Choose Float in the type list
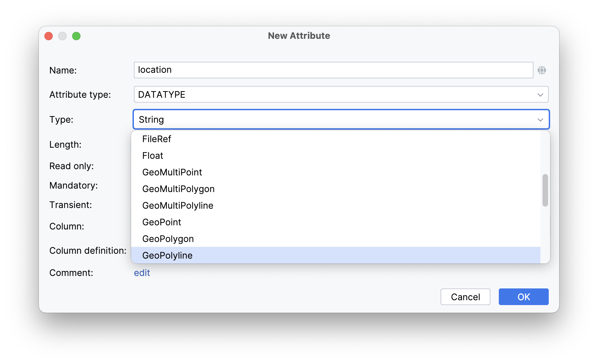Image resolution: width=598 pixels, height=364 pixels. pyautogui.click(x=153, y=156)
